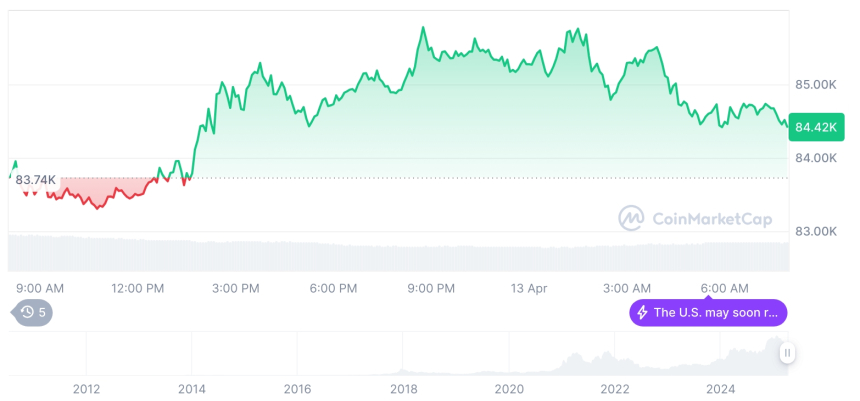Screen dimensions: 860x401
Task: Click the 2022 mark on the timeline
Action: 614,389
